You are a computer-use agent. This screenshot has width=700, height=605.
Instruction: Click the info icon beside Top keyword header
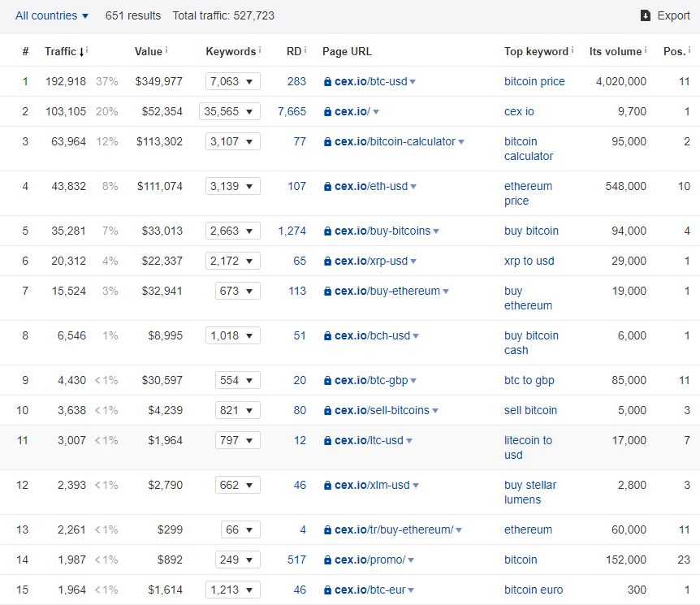[x=573, y=49]
